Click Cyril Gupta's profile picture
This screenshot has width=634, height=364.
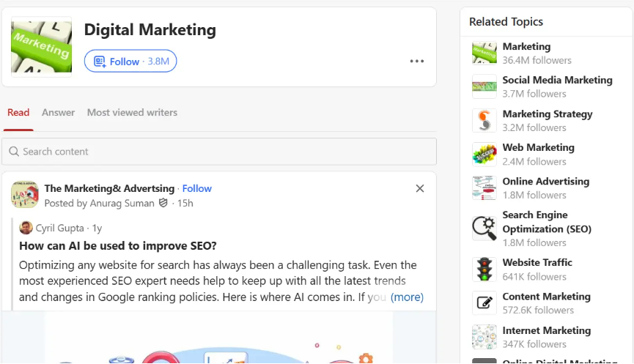click(x=26, y=228)
